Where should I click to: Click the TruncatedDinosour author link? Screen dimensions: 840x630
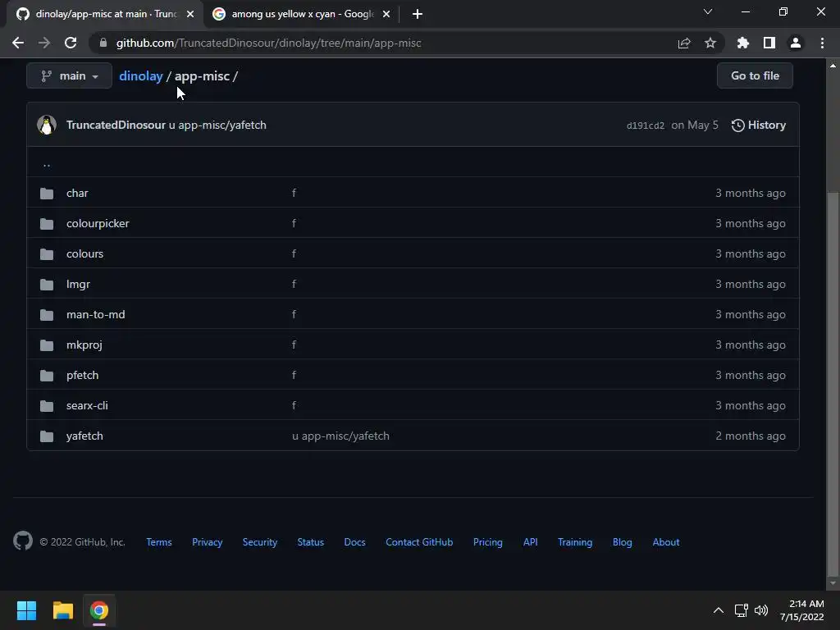coord(116,125)
